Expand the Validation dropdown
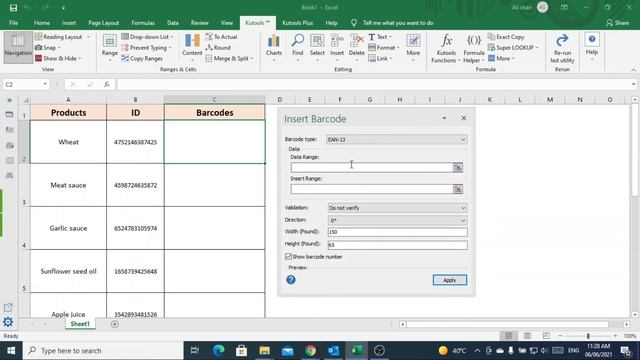Image resolution: width=640 pixels, height=360 pixels. (x=462, y=208)
